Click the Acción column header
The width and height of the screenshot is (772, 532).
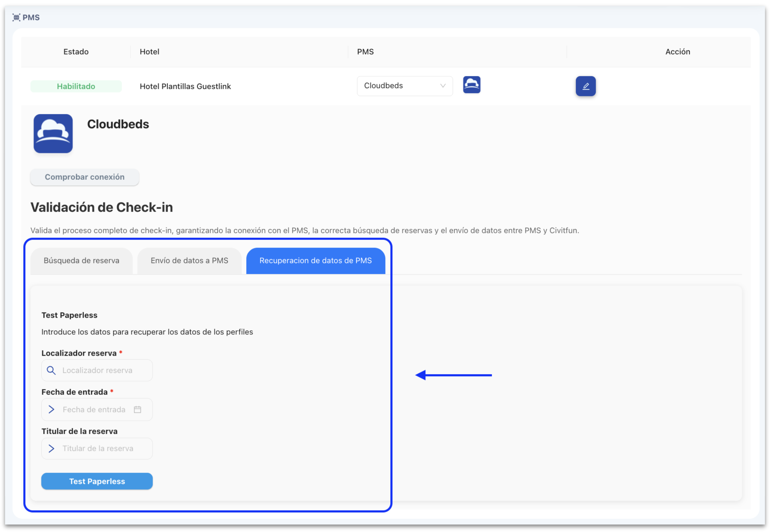pos(678,51)
